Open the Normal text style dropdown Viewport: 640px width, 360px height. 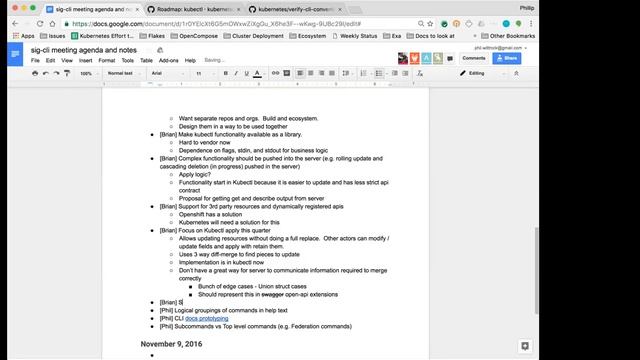coord(124,73)
